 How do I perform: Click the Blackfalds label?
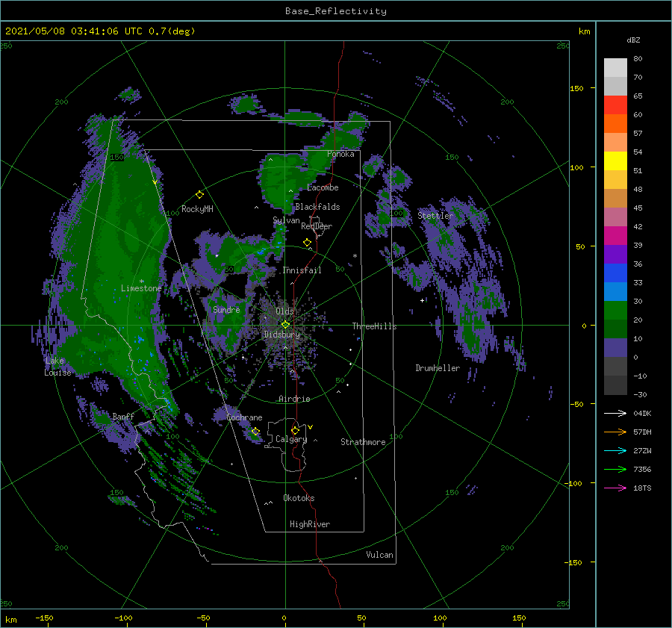(317, 207)
